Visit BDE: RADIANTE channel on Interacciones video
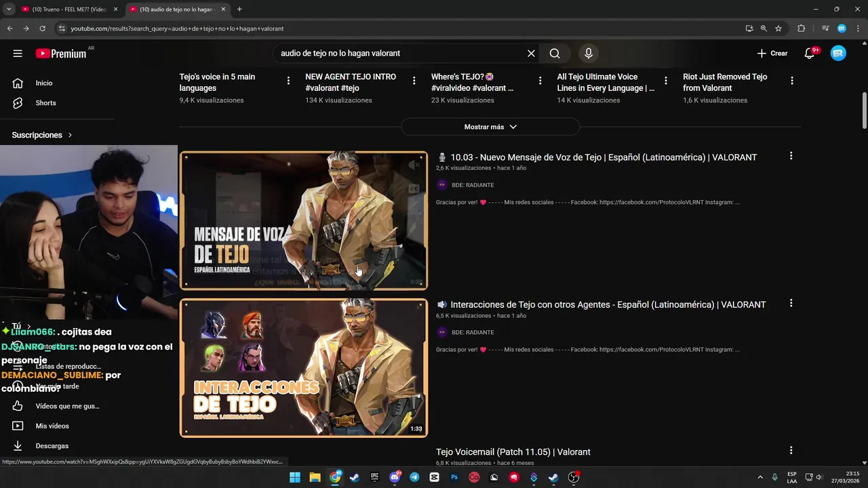This screenshot has width=868, height=488. tap(473, 333)
